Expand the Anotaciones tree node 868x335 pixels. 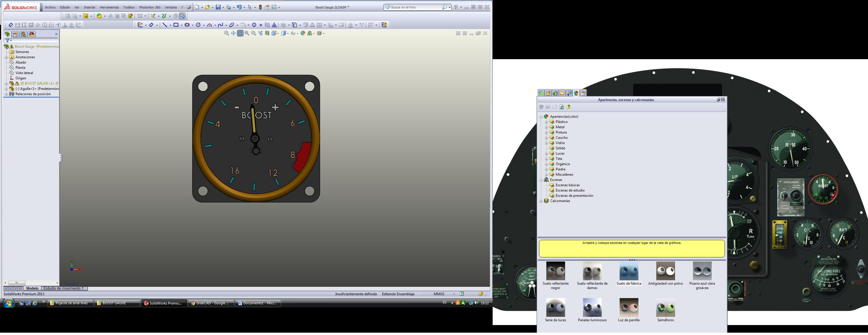pos(6,57)
